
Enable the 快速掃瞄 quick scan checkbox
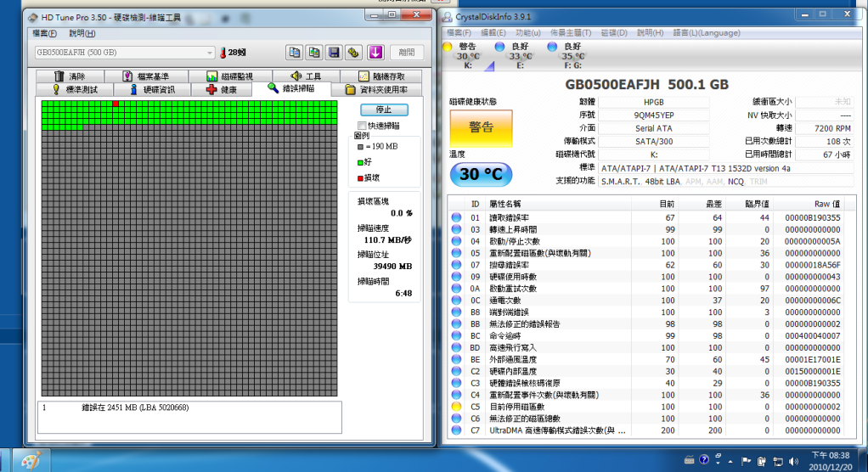[362, 126]
